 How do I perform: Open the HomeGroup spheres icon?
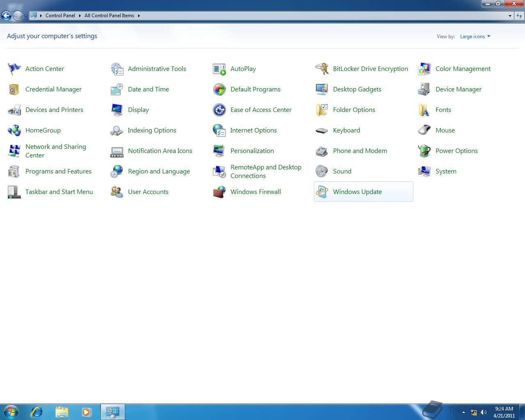click(14, 130)
